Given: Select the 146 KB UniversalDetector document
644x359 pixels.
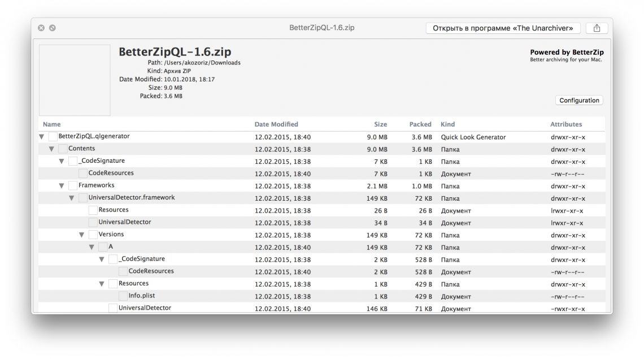Looking at the screenshot, I should pos(145,308).
